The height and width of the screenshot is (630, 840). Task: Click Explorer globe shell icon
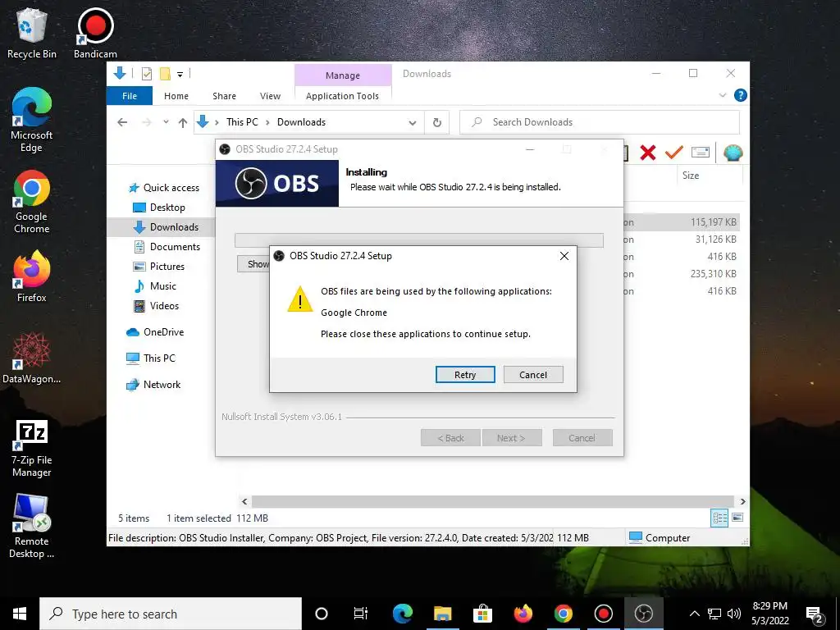733,153
